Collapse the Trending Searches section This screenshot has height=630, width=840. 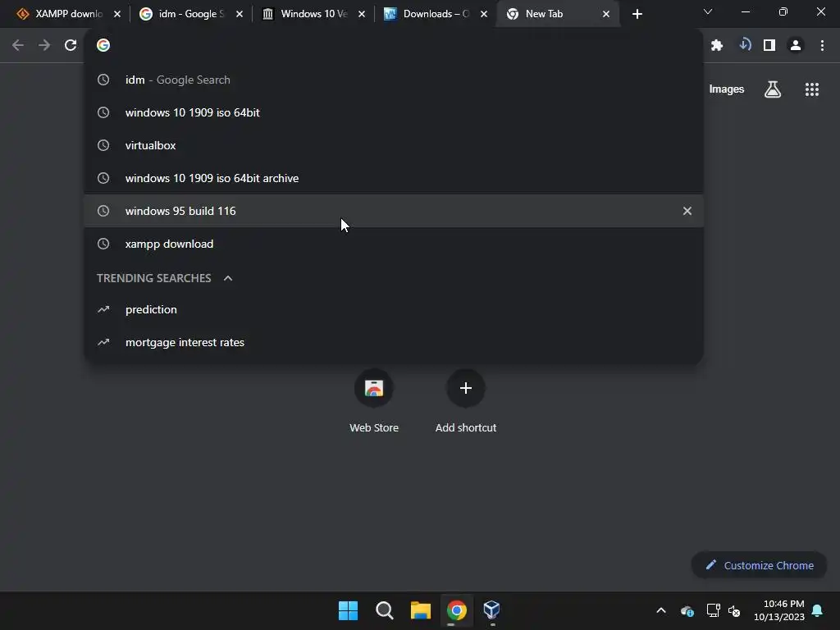(x=228, y=278)
